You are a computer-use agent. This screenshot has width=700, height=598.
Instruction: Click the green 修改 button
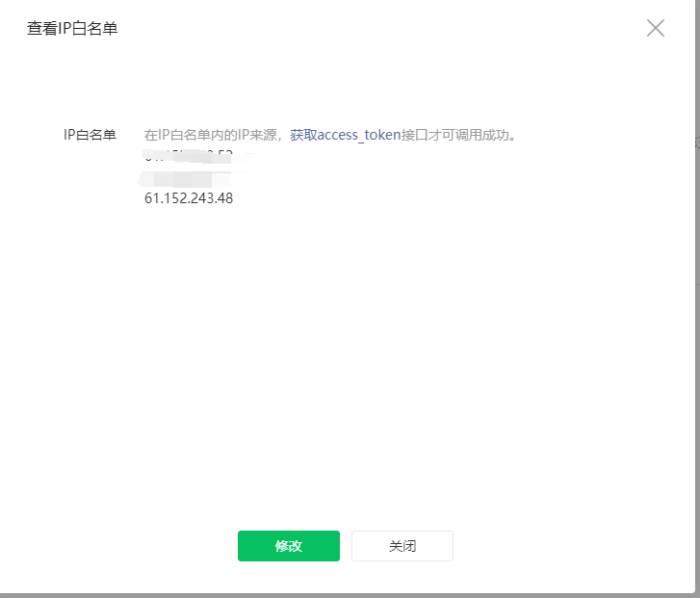(x=289, y=546)
